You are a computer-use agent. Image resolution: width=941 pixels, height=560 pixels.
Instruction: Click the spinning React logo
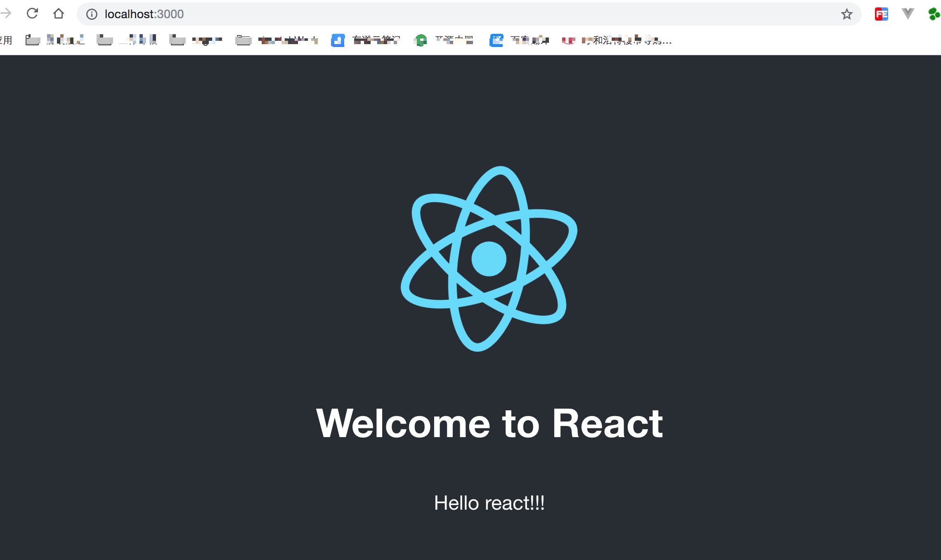click(x=489, y=259)
